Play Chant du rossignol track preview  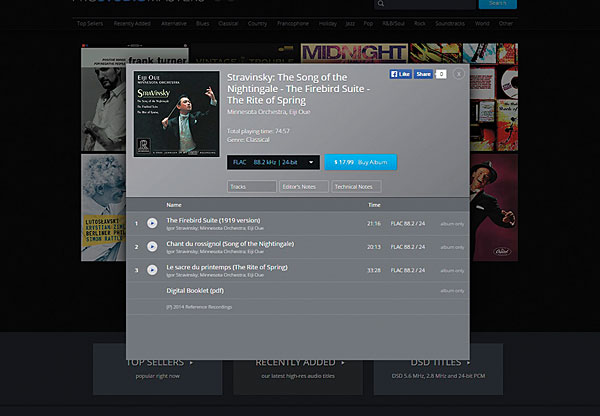click(152, 246)
